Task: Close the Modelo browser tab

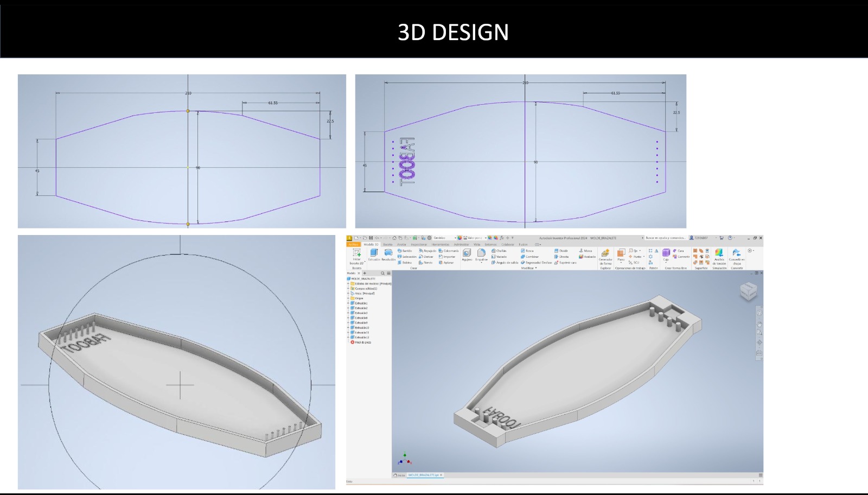Action: click(x=359, y=273)
